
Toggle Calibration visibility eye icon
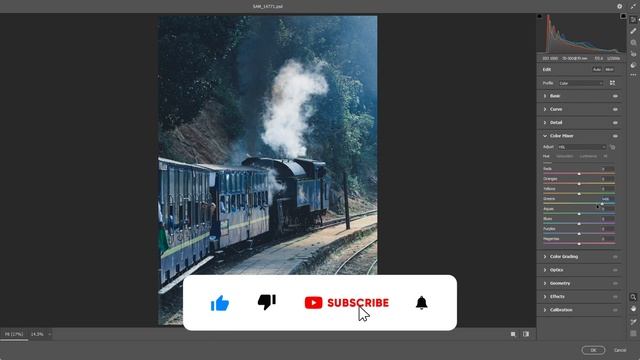tap(615, 310)
